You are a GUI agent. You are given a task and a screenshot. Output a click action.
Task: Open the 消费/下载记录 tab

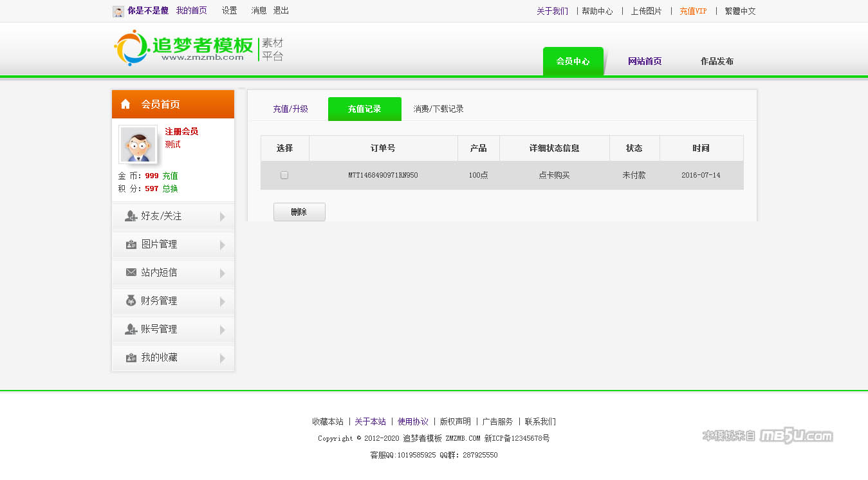[x=438, y=109]
